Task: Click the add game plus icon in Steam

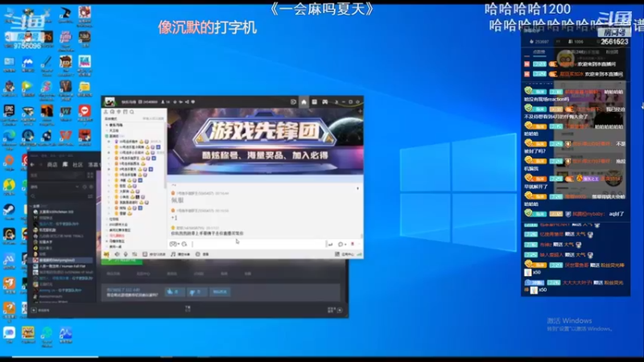Action: 34,311
